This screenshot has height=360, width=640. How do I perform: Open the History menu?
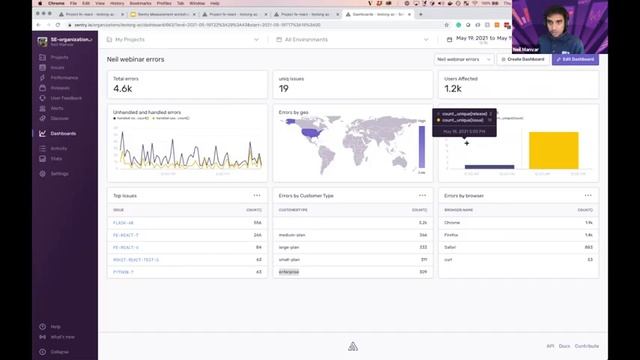point(117,3)
